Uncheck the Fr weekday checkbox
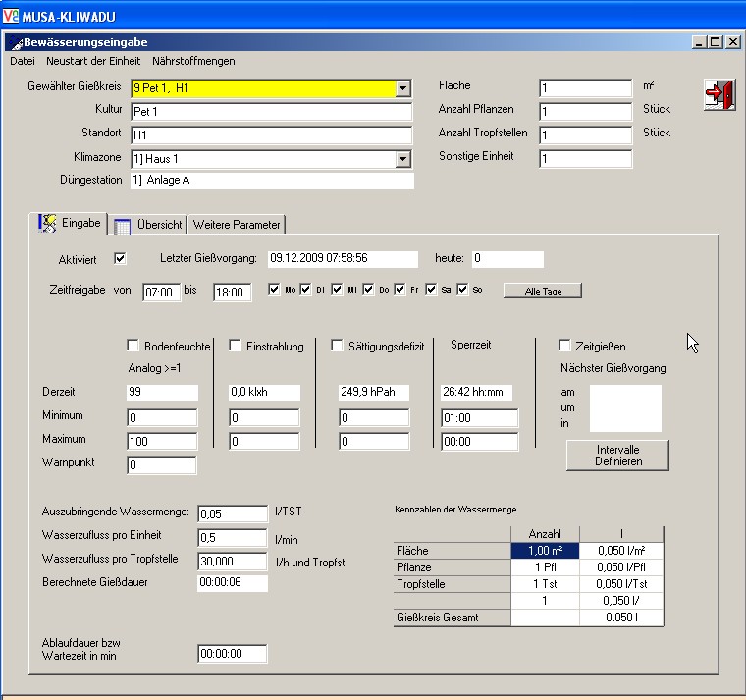Viewport: 746px width, 700px height. click(x=400, y=289)
